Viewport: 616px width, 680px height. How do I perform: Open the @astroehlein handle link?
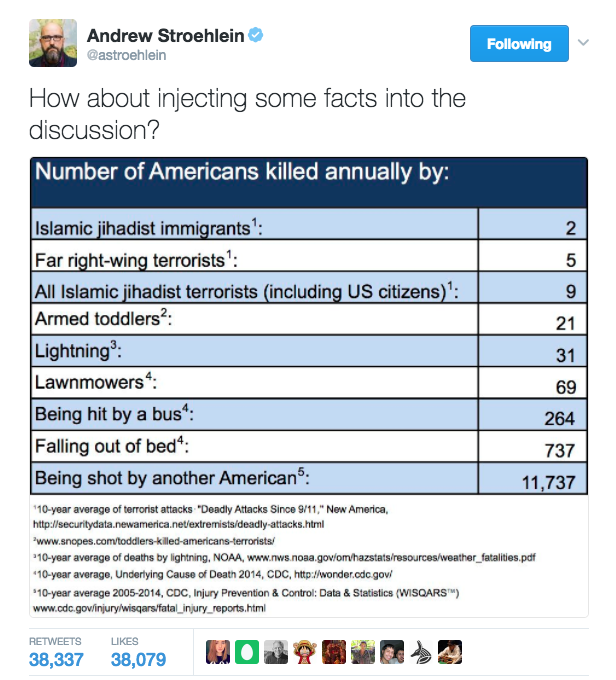tap(126, 58)
